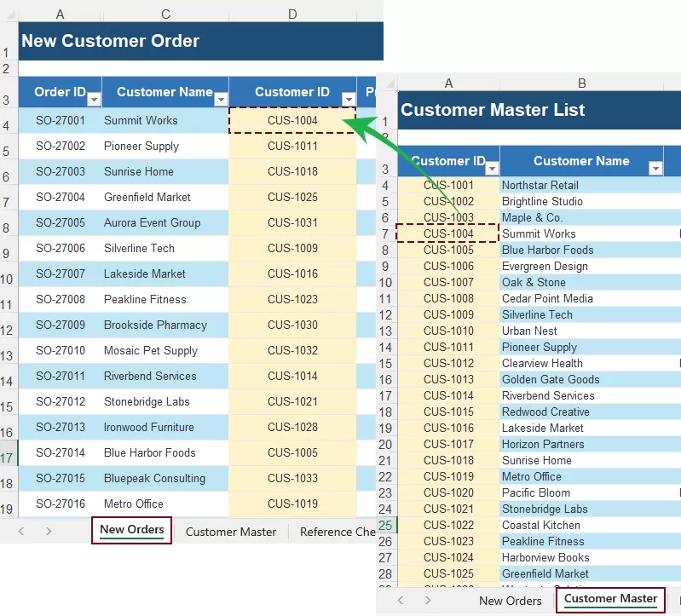Switch to Customer Master tab in left workbook

tap(231, 532)
